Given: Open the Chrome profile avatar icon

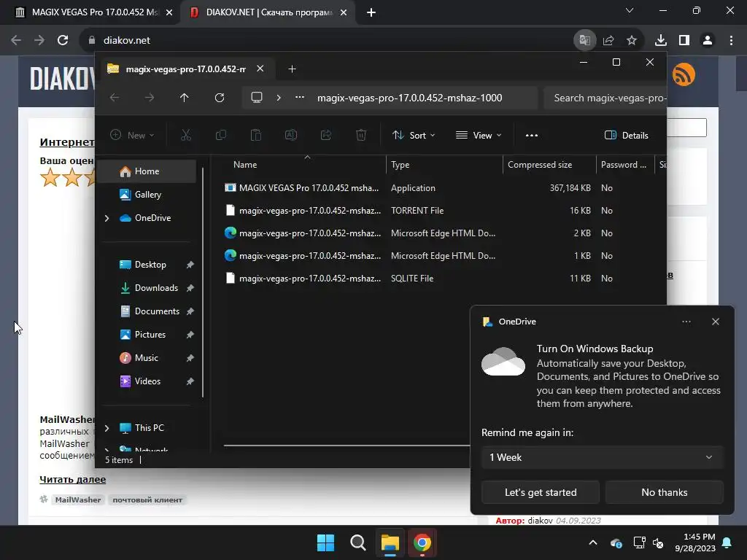Looking at the screenshot, I should [708, 41].
